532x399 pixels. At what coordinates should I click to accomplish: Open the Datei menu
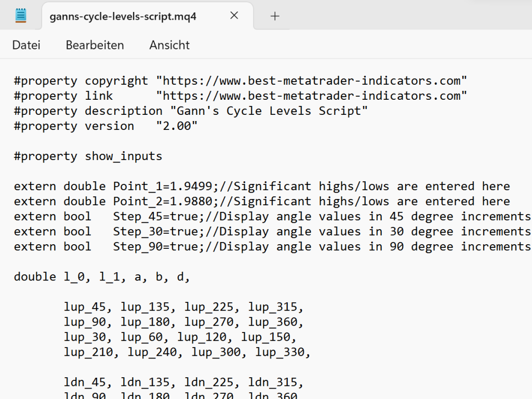pyautogui.click(x=26, y=45)
